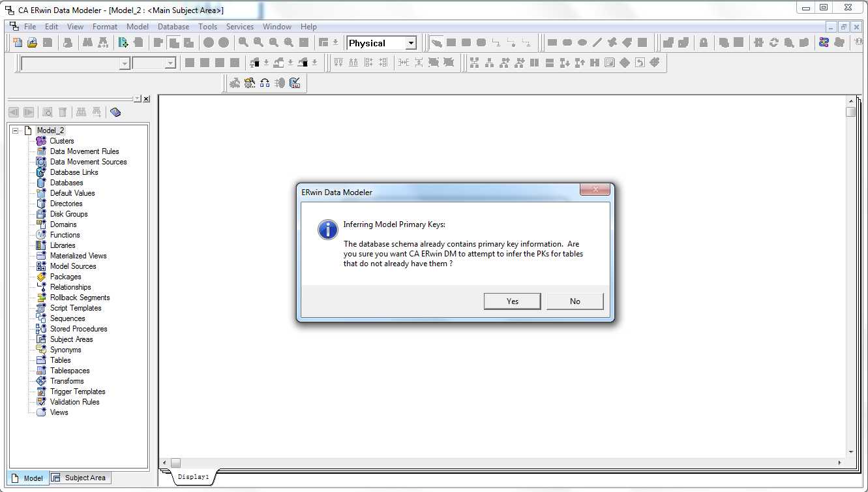Click the Model Explorer back arrow icon
868x492 pixels.
pos(14,112)
